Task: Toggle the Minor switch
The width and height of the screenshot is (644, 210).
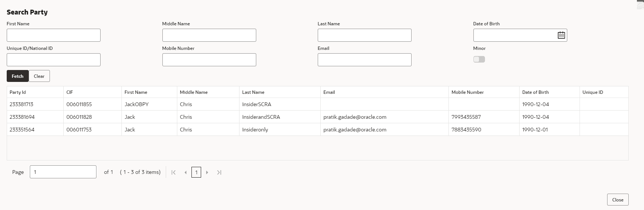Action: [479, 59]
